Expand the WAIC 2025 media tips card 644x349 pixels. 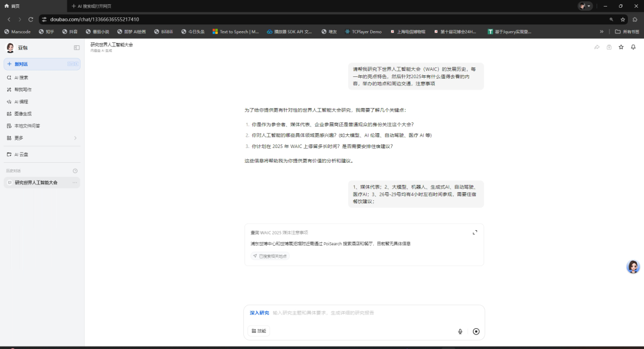pos(475,233)
